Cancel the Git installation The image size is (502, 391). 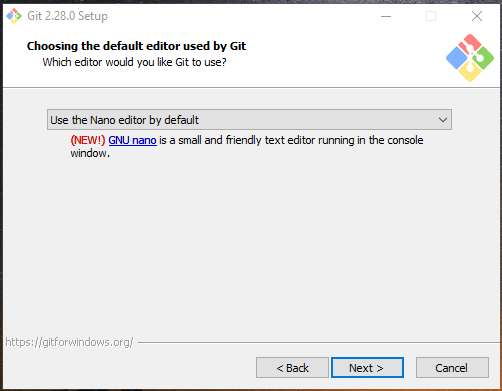coord(452,368)
